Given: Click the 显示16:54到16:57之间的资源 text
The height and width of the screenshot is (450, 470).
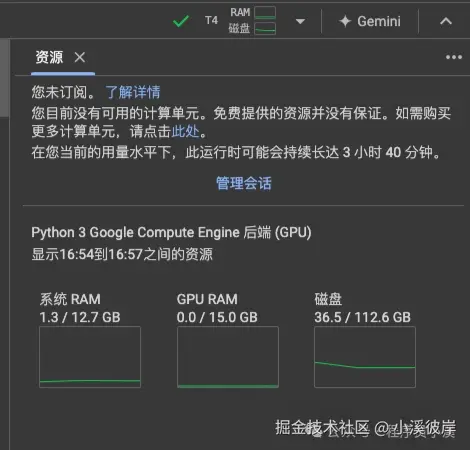Looking at the screenshot, I should point(122,254).
